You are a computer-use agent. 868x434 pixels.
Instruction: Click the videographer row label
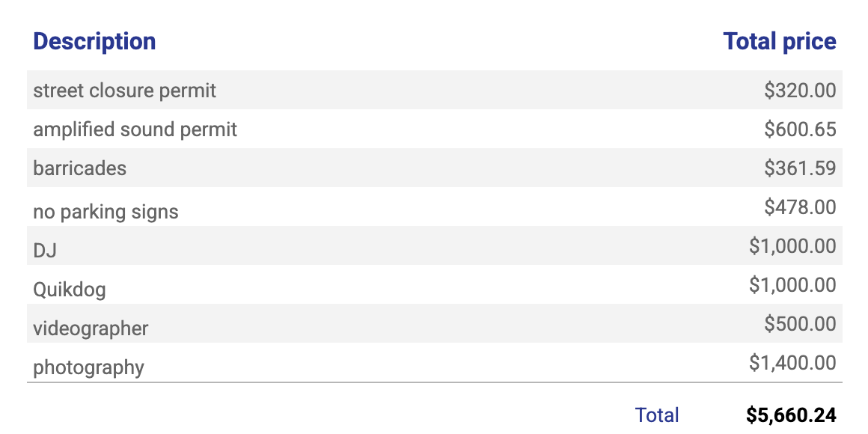[91, 328]
